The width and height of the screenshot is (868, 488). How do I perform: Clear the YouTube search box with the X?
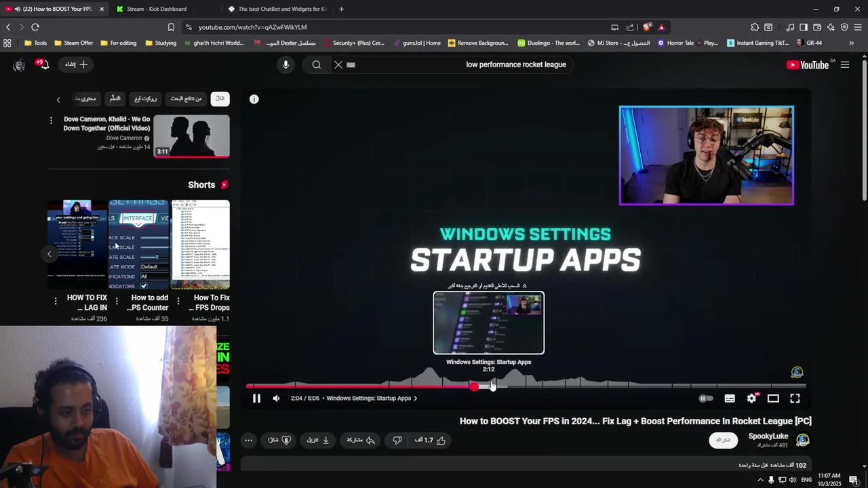[338, 64]
